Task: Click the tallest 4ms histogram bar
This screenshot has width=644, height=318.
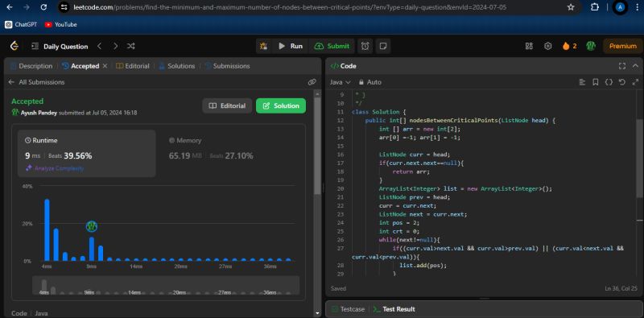Action: click(47, 229)
